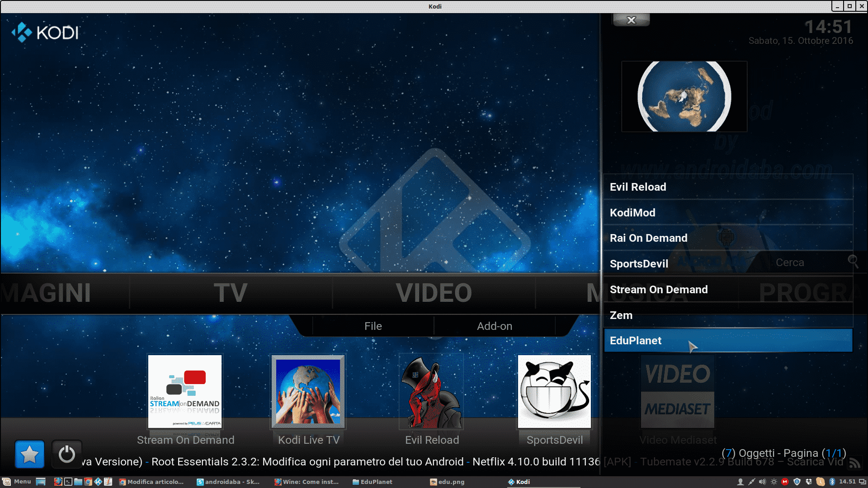The width and height of the screenshot is (868, 488).
Task: Open the Add-on submenu under Video
Action: tap(495, 326)
